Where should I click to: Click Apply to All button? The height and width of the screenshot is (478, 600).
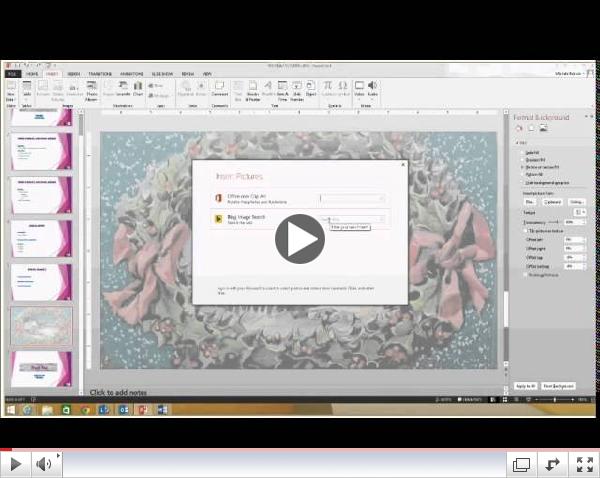pyautogui.click(x=525, y=386)
